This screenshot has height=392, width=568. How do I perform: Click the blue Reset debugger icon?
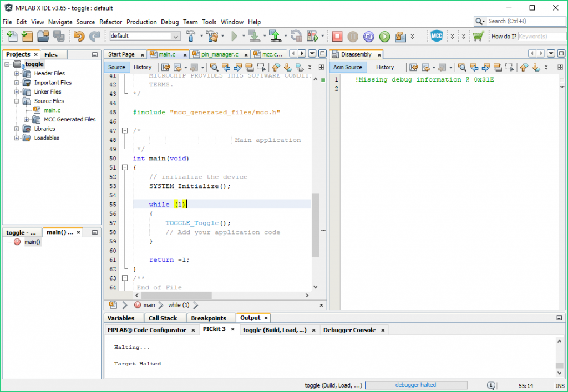[369, 36]
